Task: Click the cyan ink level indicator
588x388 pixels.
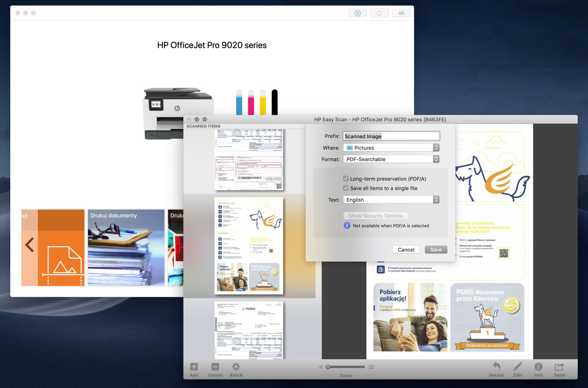Action: [239, 102]
